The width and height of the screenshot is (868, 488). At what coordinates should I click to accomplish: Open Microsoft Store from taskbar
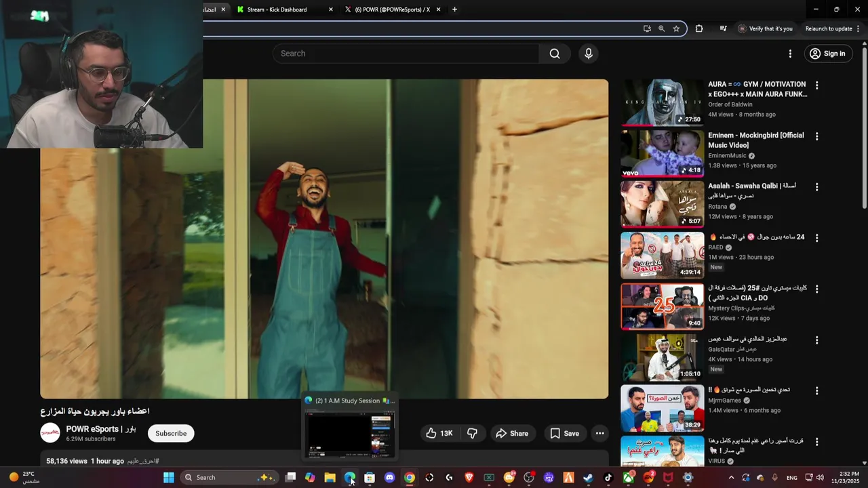pos(370,477)
